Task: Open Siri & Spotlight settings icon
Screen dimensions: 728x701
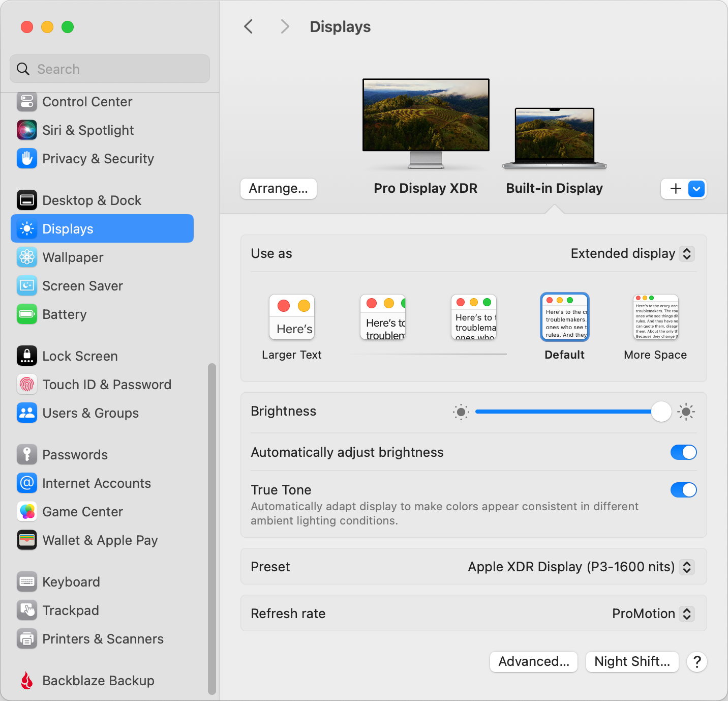Action: click(26, 130)
